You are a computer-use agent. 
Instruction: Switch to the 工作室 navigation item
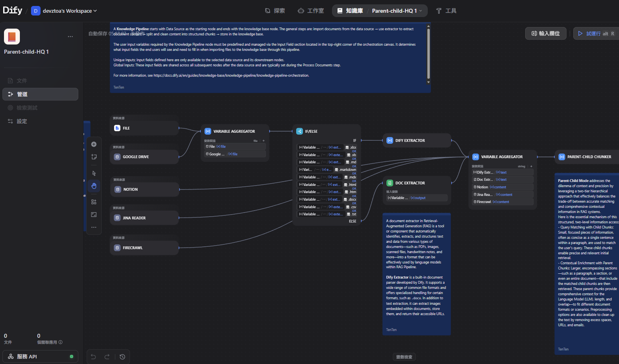[x=311, y=11]
